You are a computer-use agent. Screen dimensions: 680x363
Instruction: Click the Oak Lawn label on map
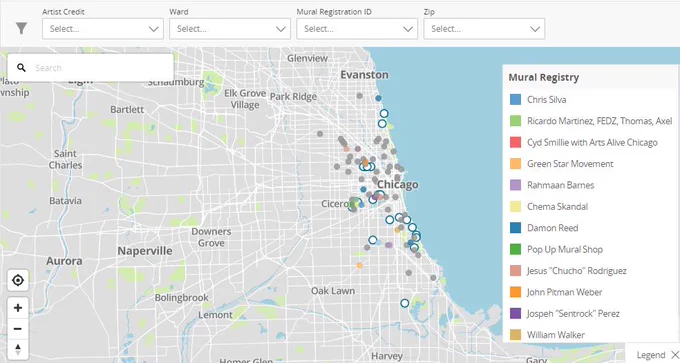[333, 291]
